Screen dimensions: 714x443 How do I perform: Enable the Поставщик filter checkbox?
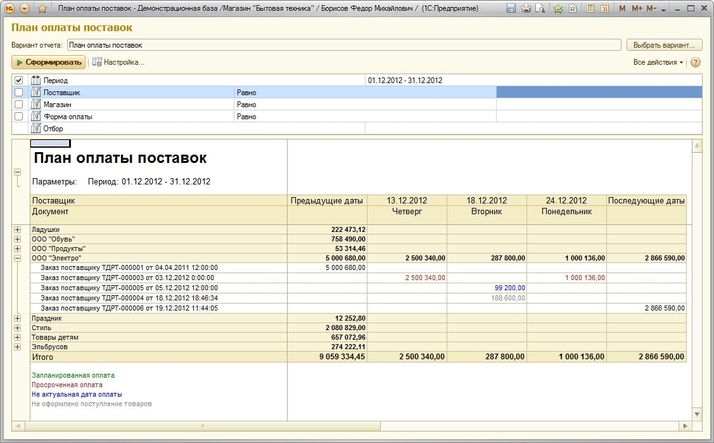(19, 92)
